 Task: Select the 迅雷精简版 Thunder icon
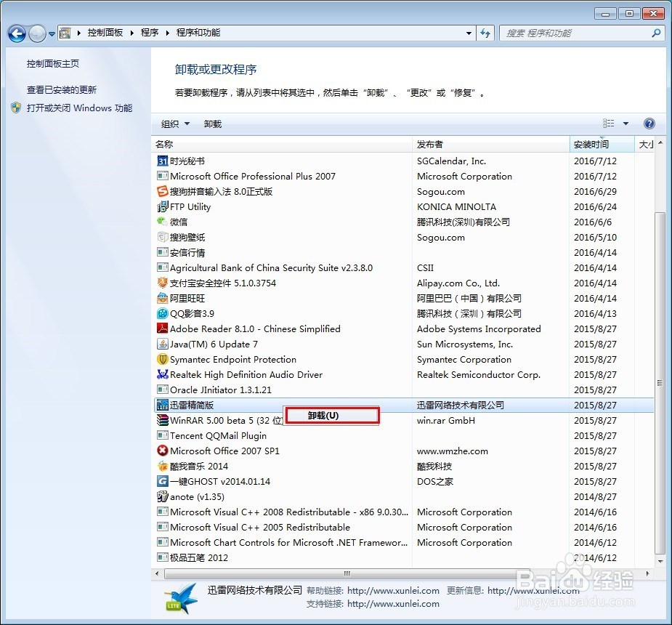pyautogui.click(x=161, y=406)
